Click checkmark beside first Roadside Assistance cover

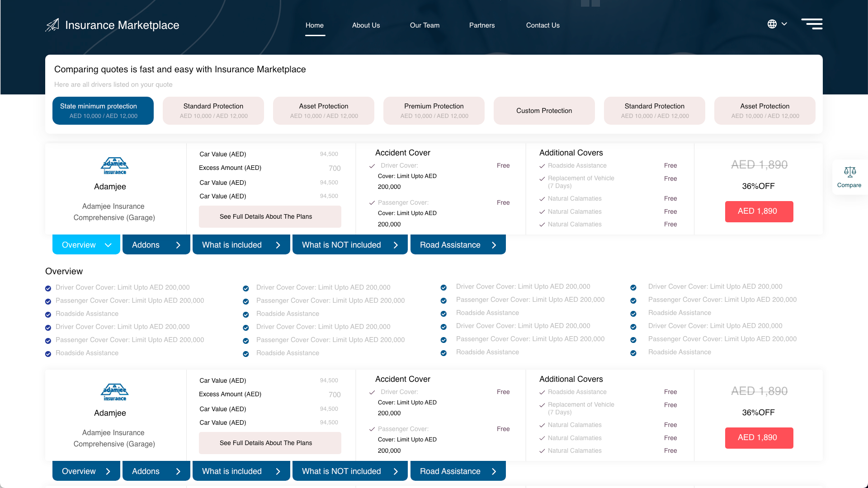click(542, 166)
